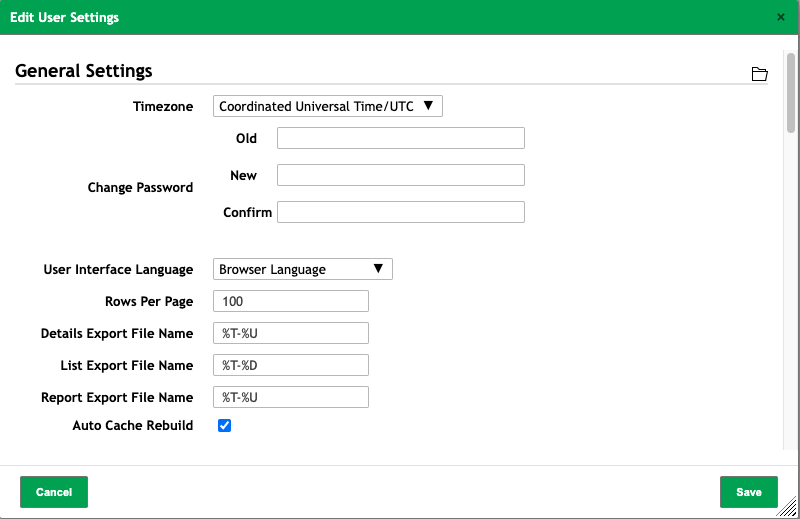Click the Timezone label
Viewport: 800px width, 519px height.
click(163, 106)
